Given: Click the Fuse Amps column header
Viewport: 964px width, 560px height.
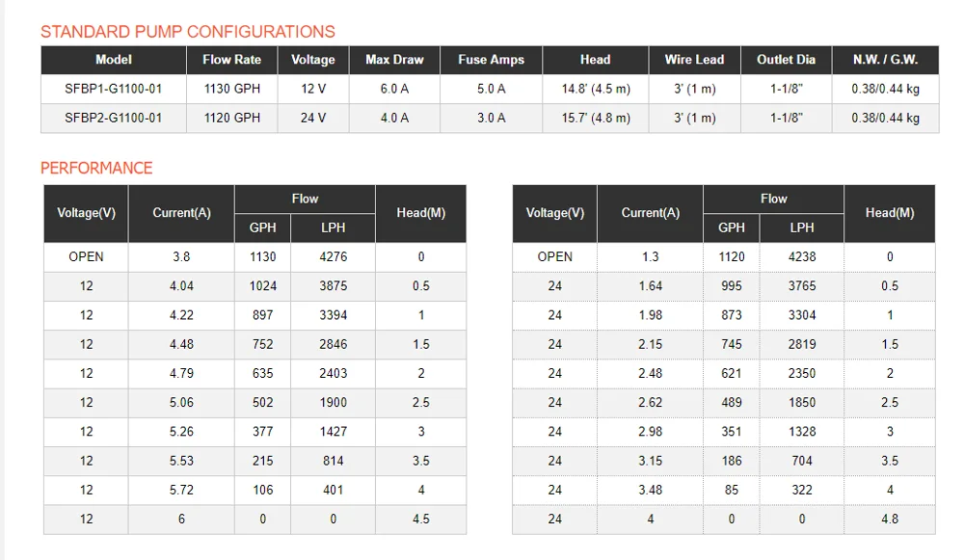Looking at the screenshot, I should (x=491, y=60).
